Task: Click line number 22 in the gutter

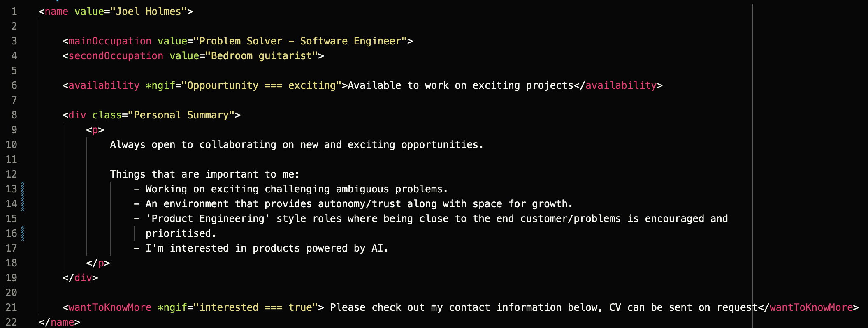Action: (12, 322)
